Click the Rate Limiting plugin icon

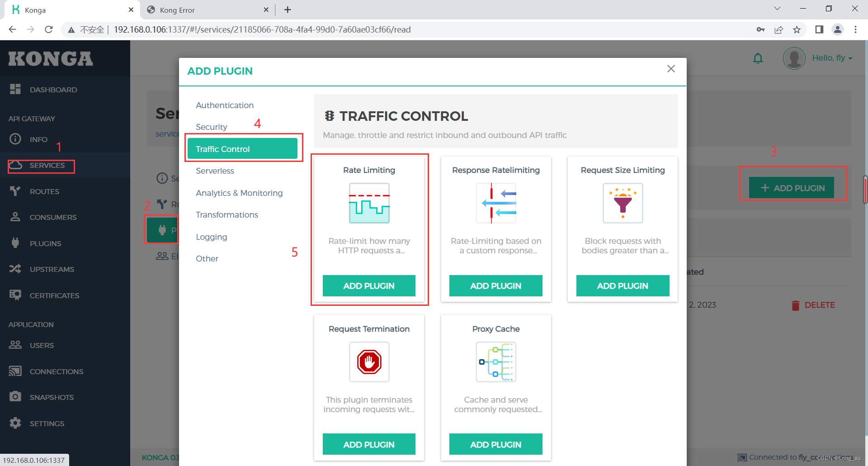coord(369,203)
